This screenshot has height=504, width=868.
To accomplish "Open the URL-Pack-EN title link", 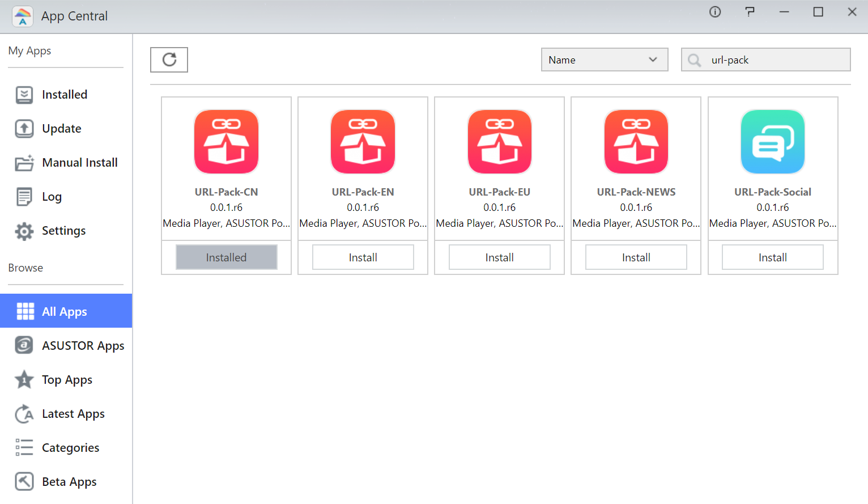I will [363, 192].
